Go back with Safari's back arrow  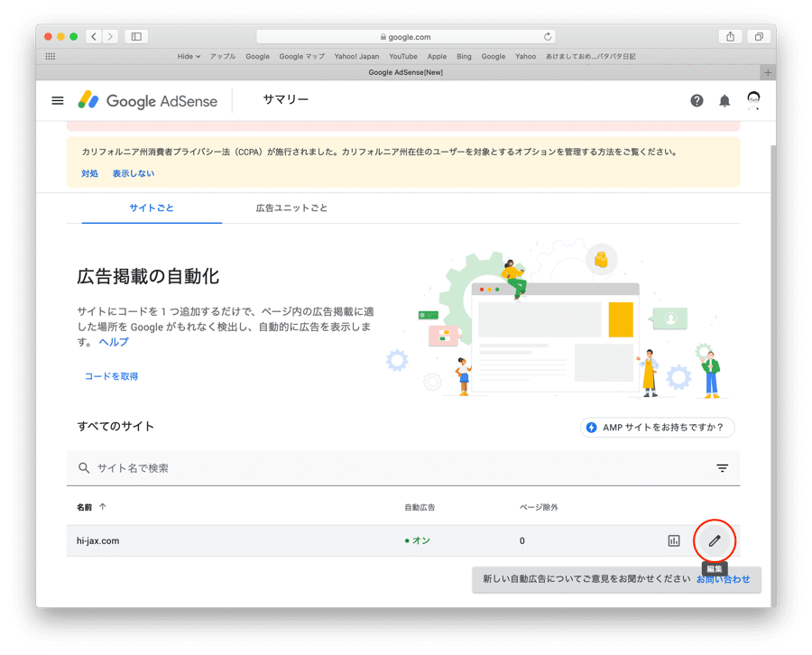coord(94,36)
